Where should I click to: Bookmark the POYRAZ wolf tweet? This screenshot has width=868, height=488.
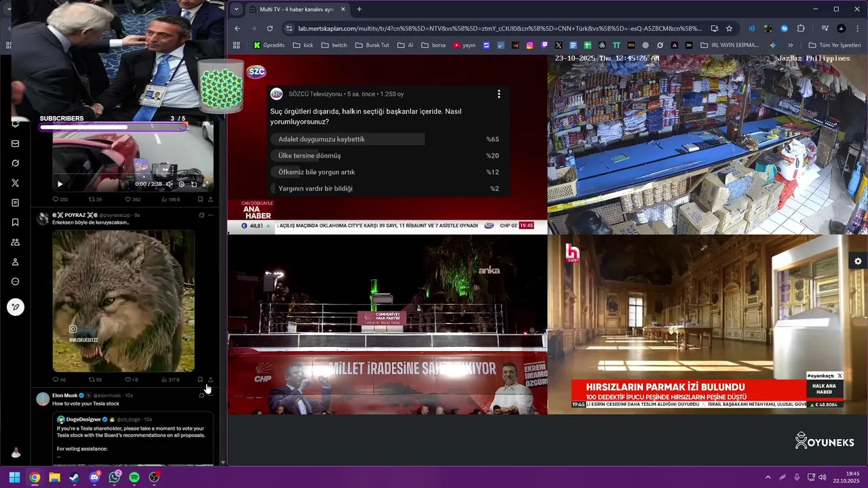pyautogui.click(x=200, y=380)
